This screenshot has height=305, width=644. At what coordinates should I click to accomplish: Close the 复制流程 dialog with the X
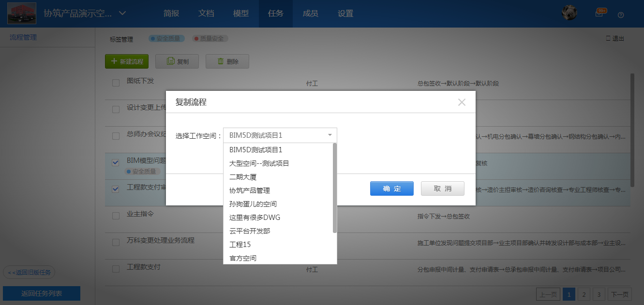pyautogui.click(x=462, y=102)
